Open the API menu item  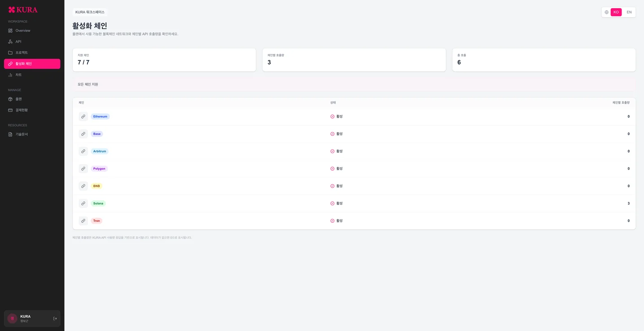(32, 42)
